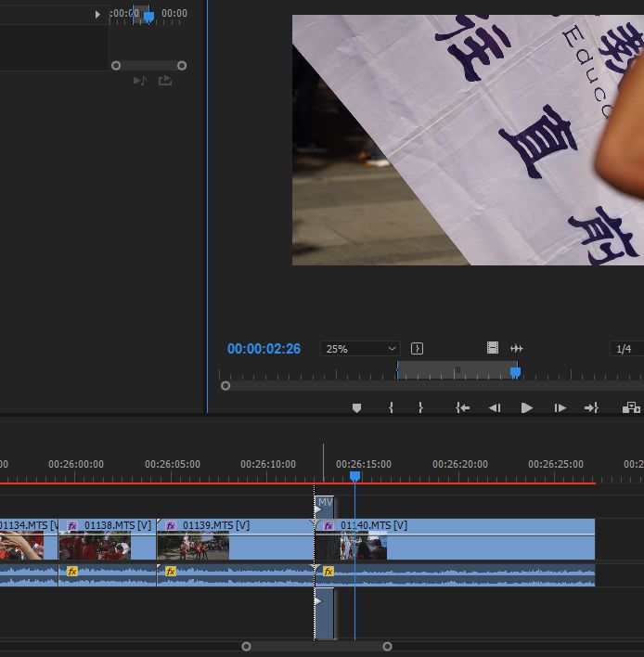Click timeline ruler at 00:26:25:00
This screenshot has height=657, width=644.
click(556, 464)
